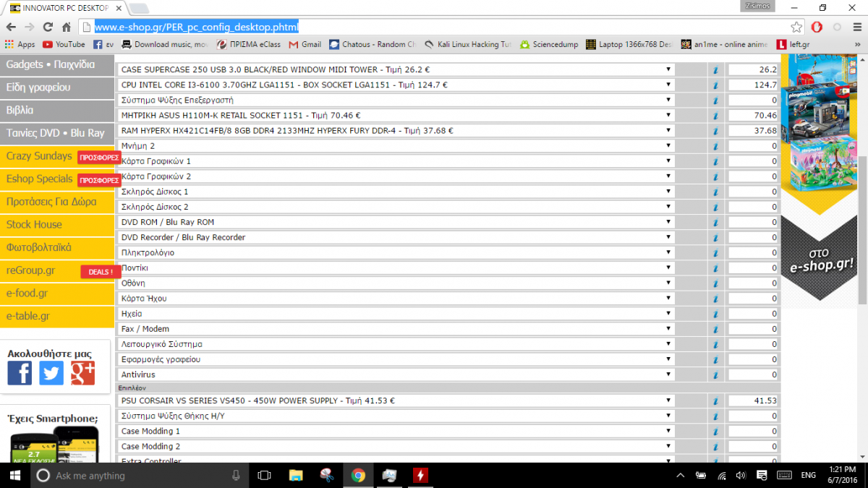Screen dimensions: 868x488
Task: Open the reGroup.gr deals link
Action: [57, 270]
